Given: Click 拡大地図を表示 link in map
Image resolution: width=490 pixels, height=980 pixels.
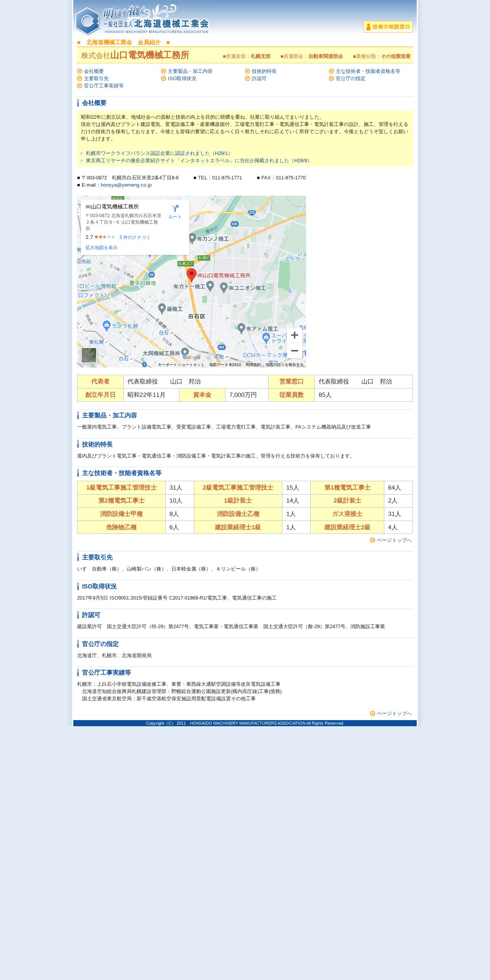Looking at the screenshot, I should (x=102, y=248).
